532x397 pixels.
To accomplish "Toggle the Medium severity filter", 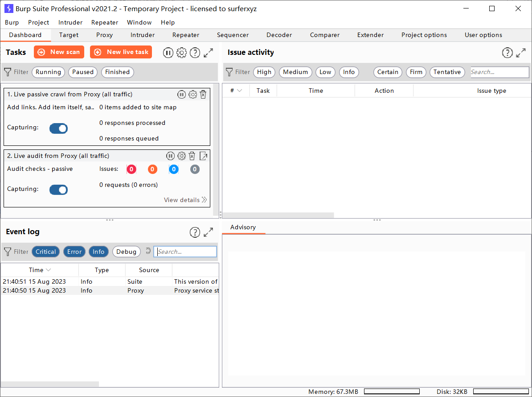I will tap(295, 72).
